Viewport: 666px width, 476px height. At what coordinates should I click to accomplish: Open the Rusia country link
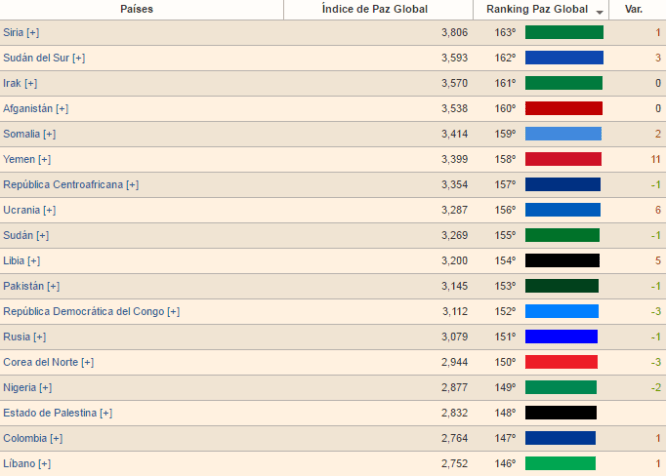[17, 337]
